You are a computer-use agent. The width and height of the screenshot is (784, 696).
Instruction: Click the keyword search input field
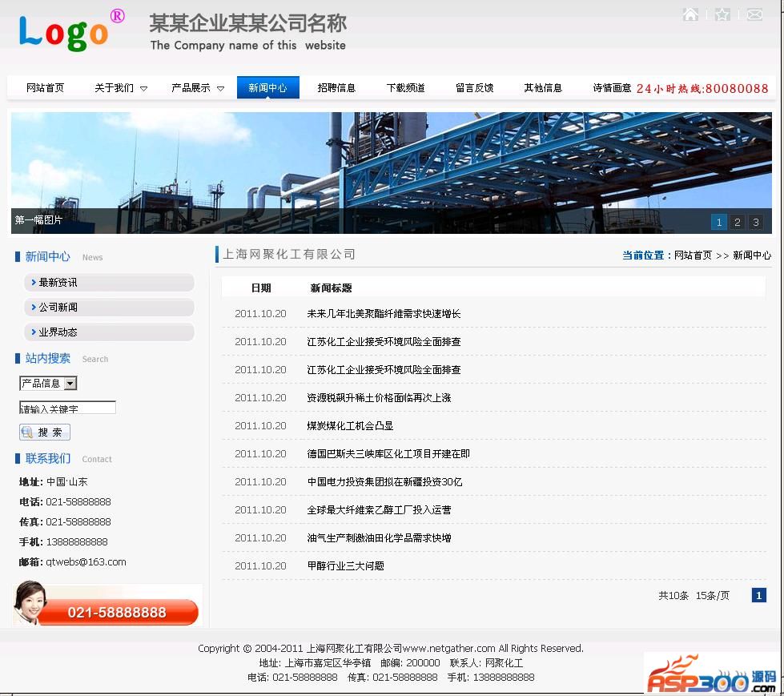[x=68, y=408]
